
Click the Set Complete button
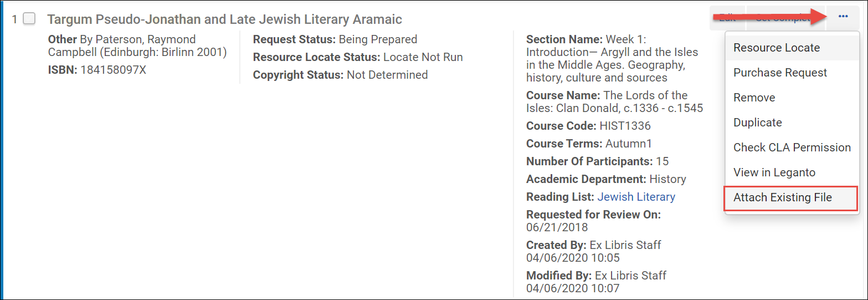[782, 18]
